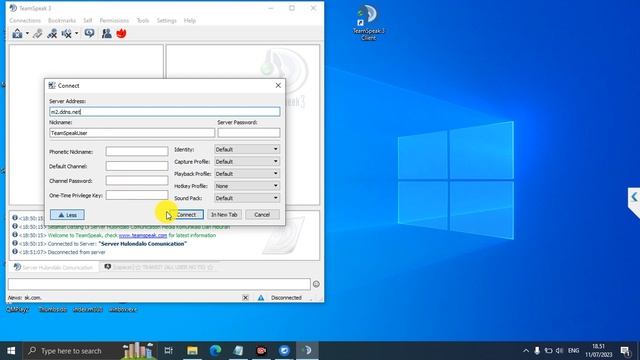Select the second channel chat tab
Screen dimensions: 640x360
pyautogui.click(x=159, y=267)
